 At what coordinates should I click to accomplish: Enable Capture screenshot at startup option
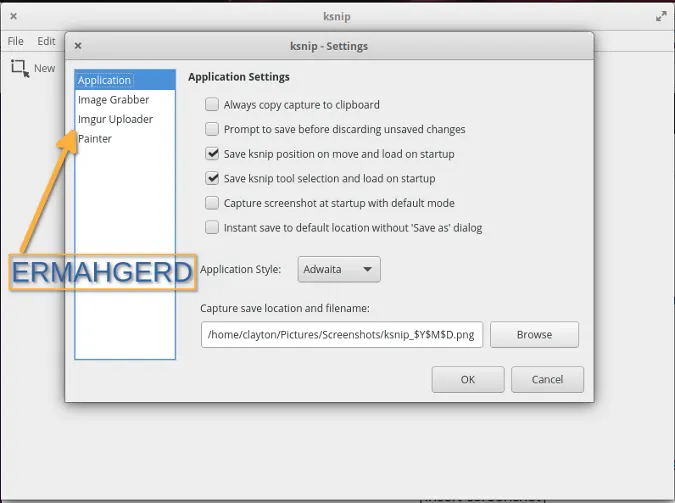point(212,203)
